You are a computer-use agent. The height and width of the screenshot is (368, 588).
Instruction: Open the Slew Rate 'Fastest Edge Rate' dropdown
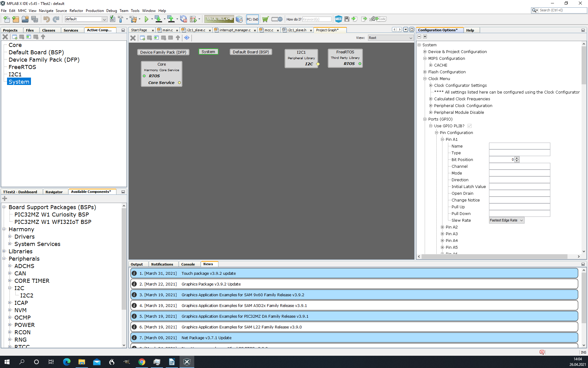coord(506,220)
